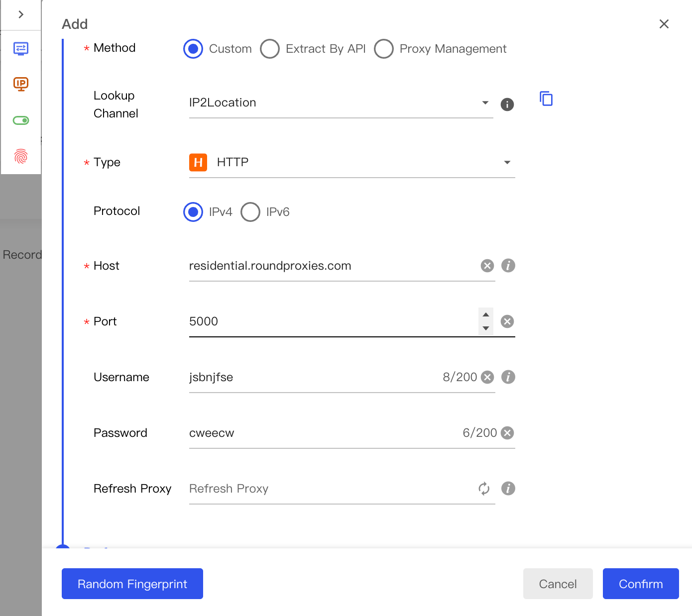Image resolution: width=692 pixels, height=616 pixels.
Task: Open the proxy Type dropdown showing HTTP
Action: (x=507, y=162)
